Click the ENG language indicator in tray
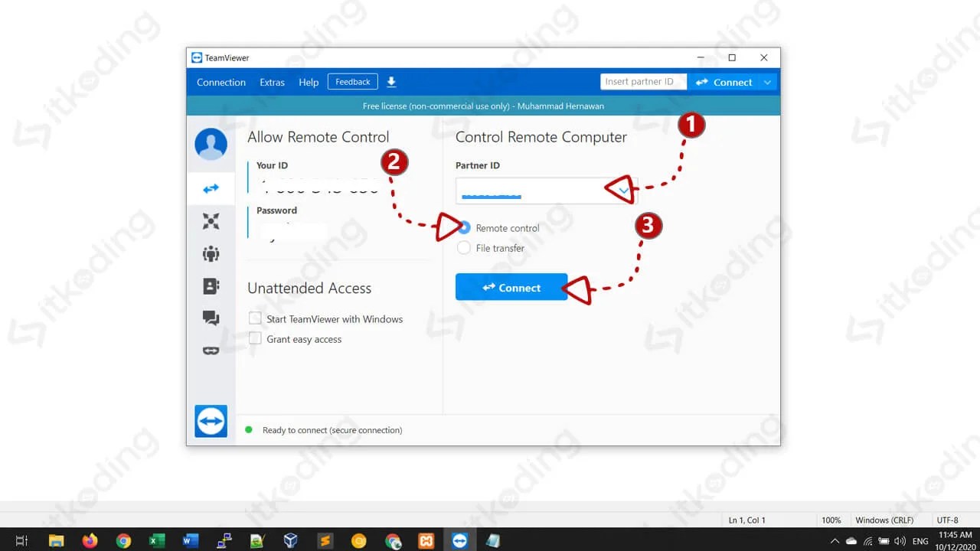980x551 pixels. (920, 541)
